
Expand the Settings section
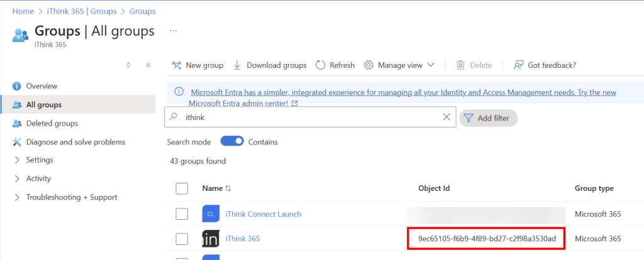(17, 160)
